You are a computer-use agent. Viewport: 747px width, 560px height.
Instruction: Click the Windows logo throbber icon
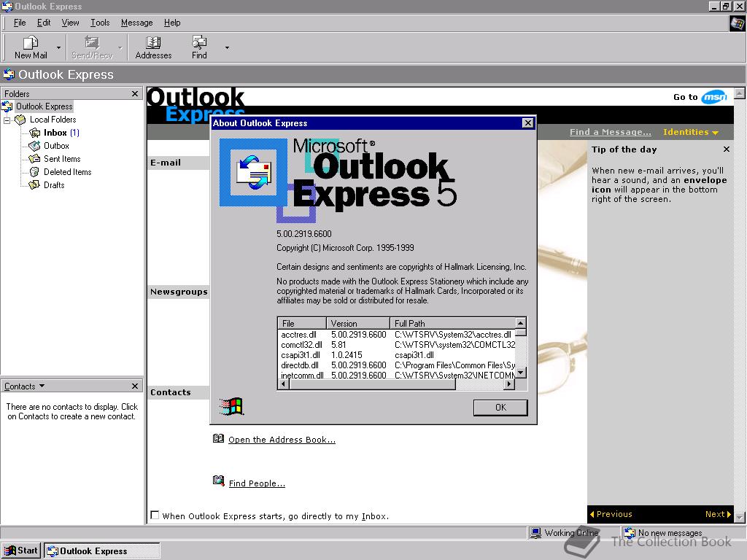tap(737, 23)
